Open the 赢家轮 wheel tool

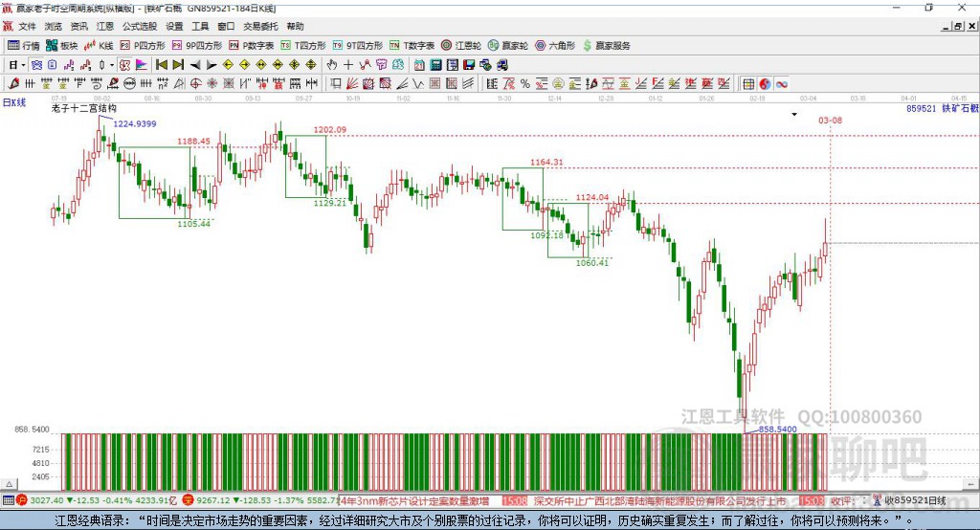coord(508,46)
